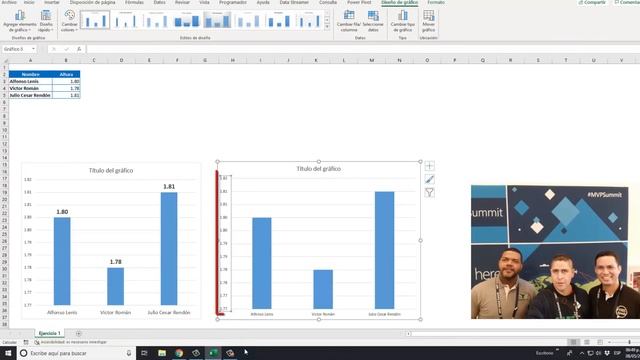Viewport: 640px width, 360px height.
Task: Open the Vista ribbon tab
Action: tap(204, 2)
